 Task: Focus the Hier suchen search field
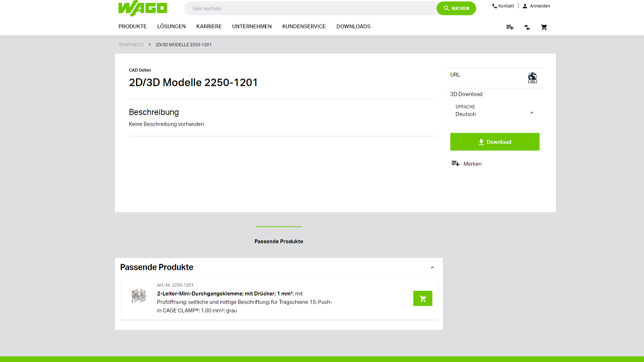pyautogui.click(x=311, y=8)
